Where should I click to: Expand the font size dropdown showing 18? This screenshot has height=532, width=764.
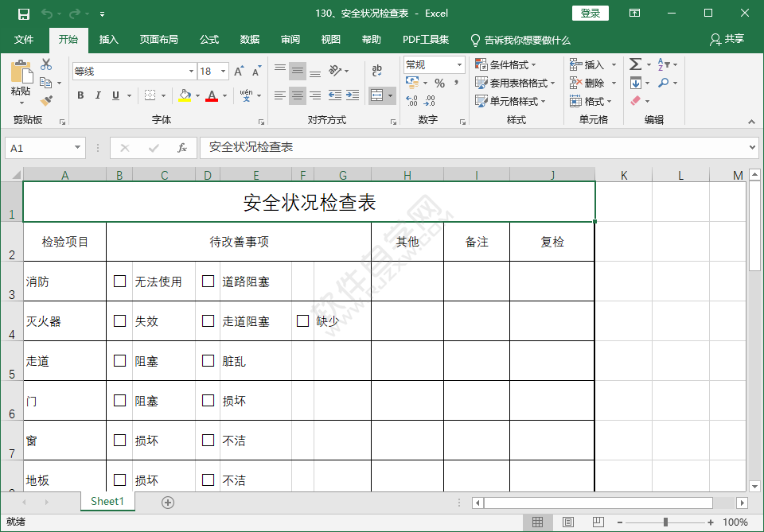pyautogui.click(x=222, y=71)
